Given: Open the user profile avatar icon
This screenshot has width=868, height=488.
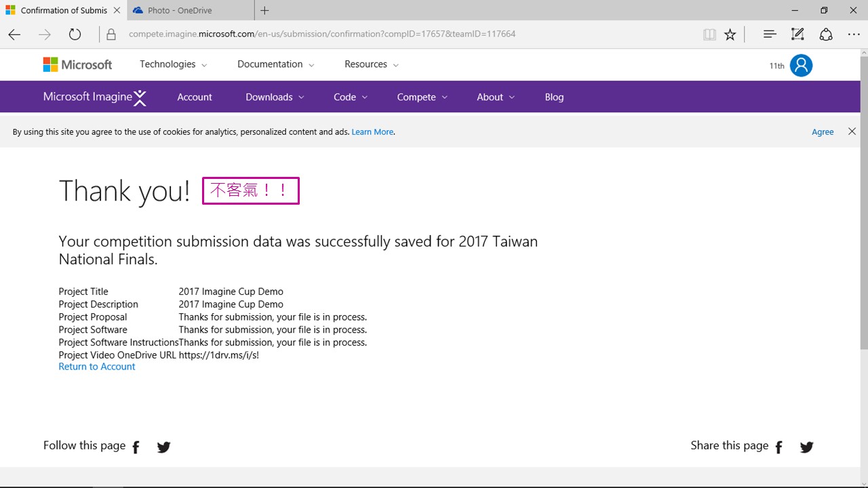Looking at the screenshot, I should pyautogui.click(x=801, y=65).
